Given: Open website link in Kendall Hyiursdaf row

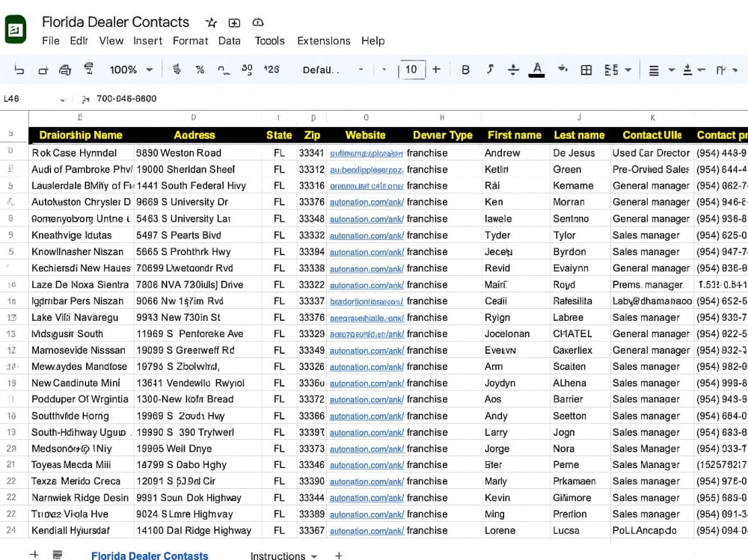Looking at the screenshot, I should (367, 531).
